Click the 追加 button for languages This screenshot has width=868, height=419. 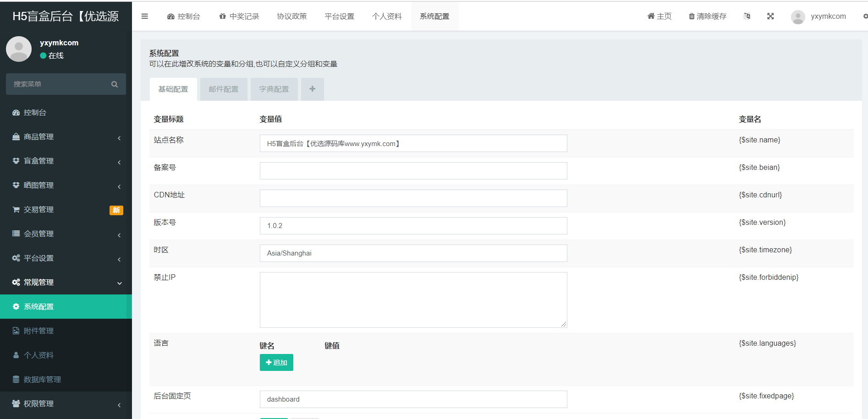[x=276, y=363]
